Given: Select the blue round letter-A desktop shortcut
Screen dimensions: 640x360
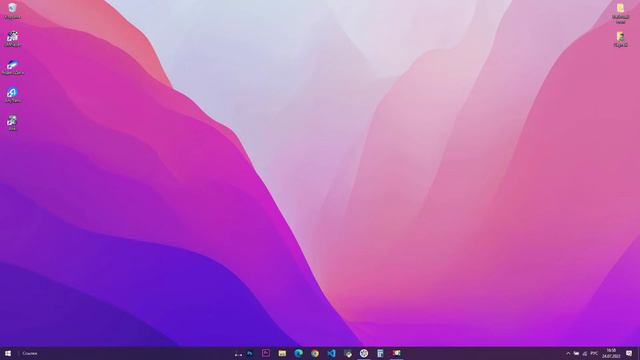Looking at the screenshot, I should pyautogui.click(x=12, y=95).
